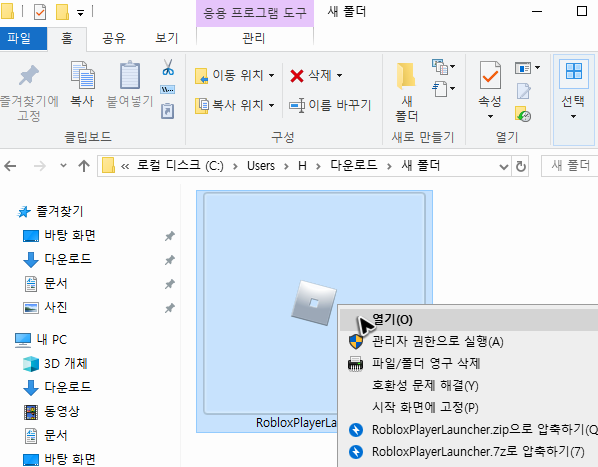
Task: Switch to the View (보기) tab
Action: 167,39
